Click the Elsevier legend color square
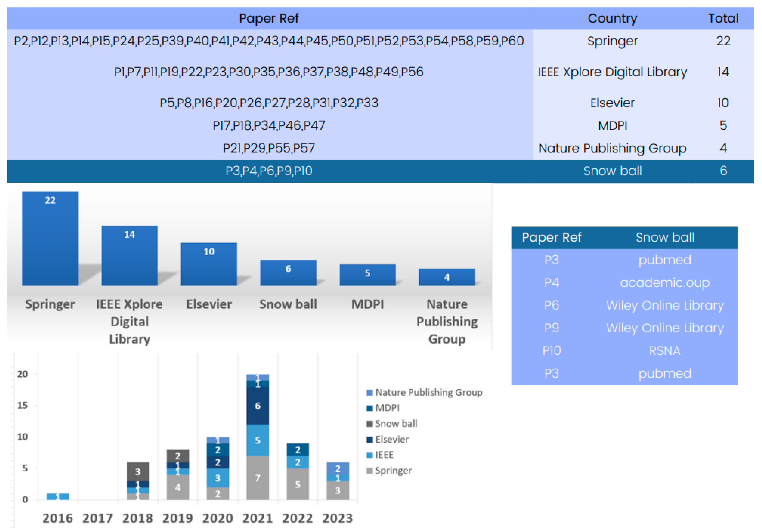This screenshot has height=532, width=762. tap(369, 439)
